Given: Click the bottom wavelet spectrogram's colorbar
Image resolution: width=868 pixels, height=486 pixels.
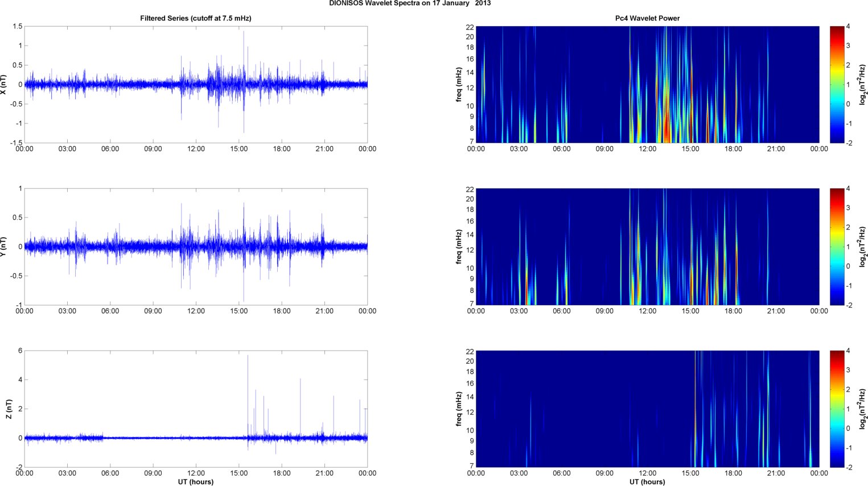Looking at the screenshot, I should coord(836,409).
